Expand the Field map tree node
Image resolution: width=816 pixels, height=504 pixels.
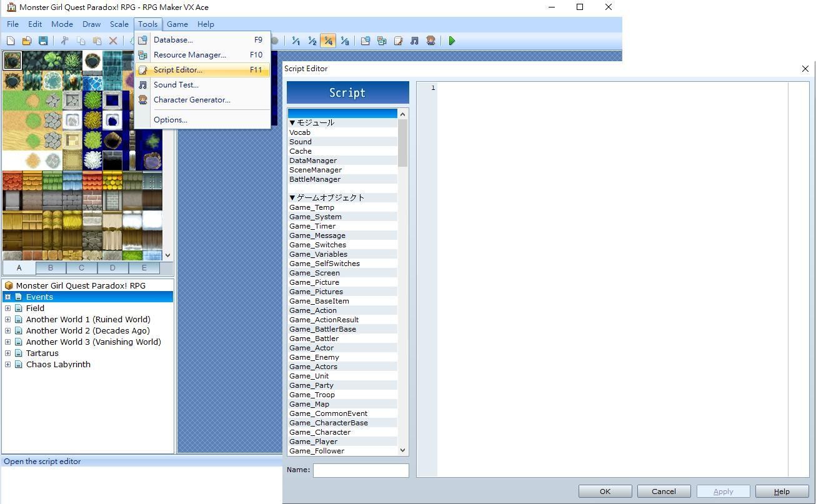point(7,309)
